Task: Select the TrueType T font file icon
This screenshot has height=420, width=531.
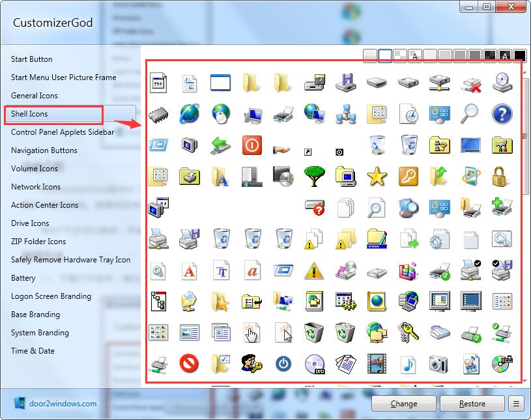Action: point(221,270)
